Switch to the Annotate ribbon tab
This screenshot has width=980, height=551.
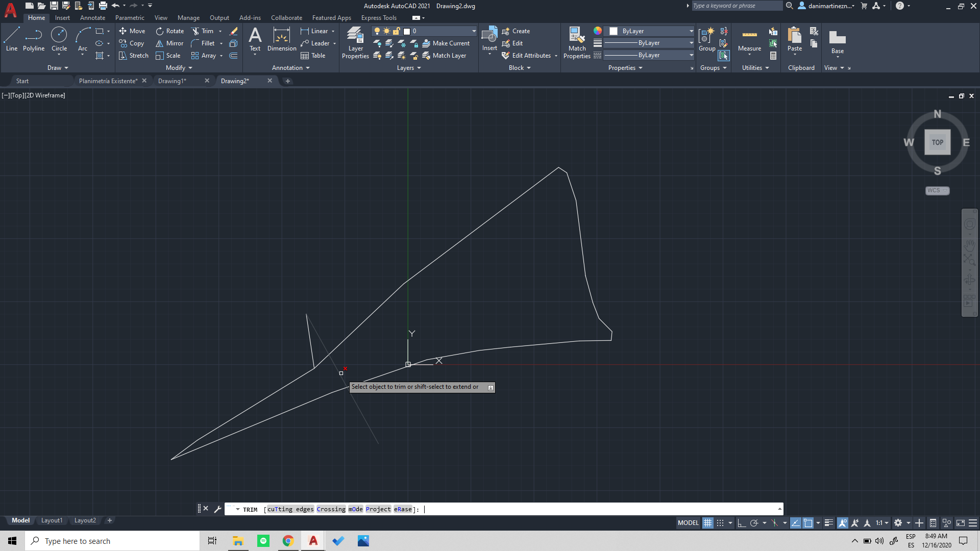92,17
